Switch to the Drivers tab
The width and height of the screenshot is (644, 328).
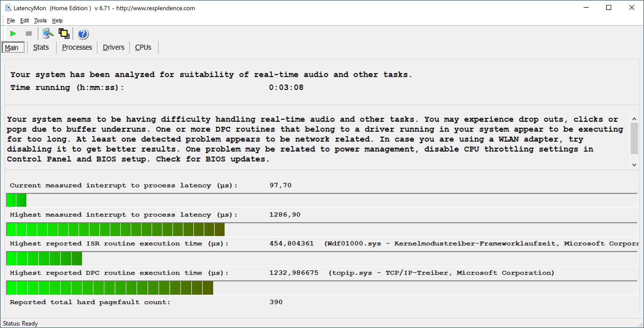pos(113,47)
